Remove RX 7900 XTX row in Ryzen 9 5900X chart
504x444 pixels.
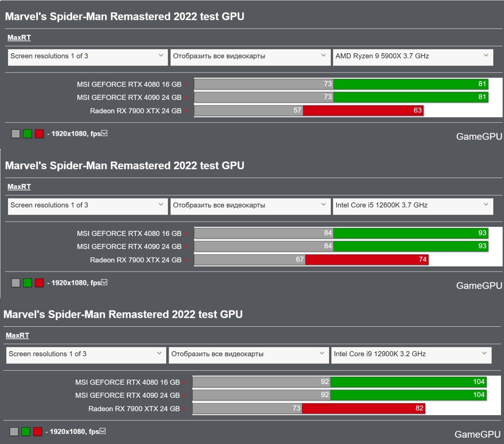pyautogui.click(x=186, y=111)
